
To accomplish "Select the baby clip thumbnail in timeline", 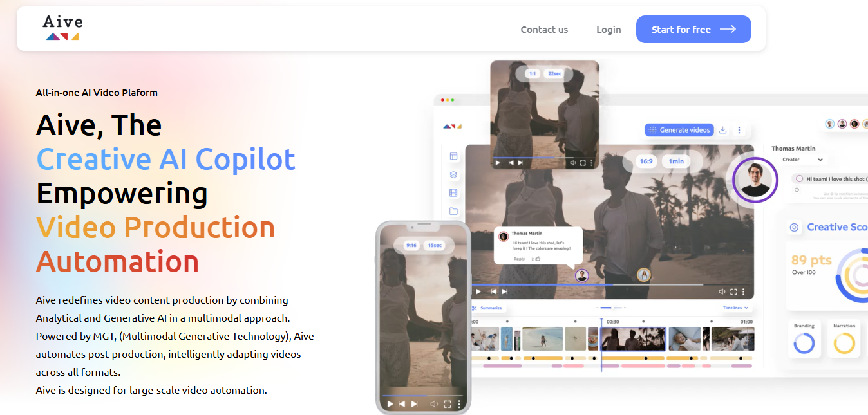I will click(684, 338).
